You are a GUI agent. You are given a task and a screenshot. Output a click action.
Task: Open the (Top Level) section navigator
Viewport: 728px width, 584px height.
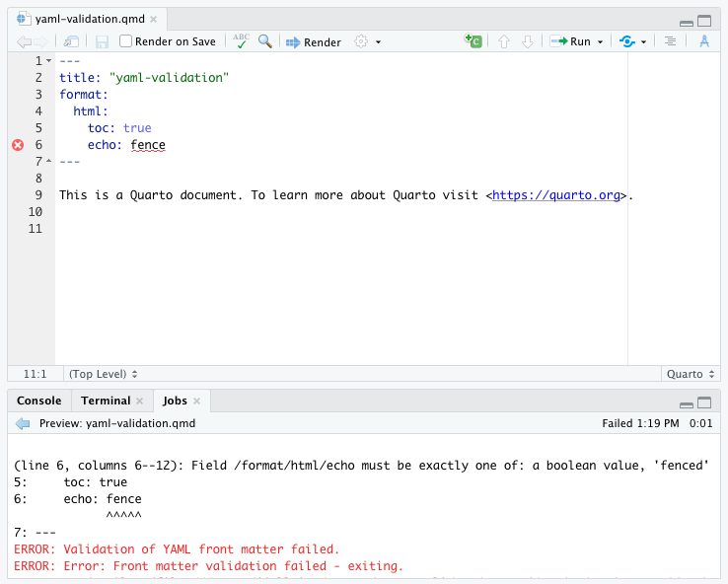point(103,374)
